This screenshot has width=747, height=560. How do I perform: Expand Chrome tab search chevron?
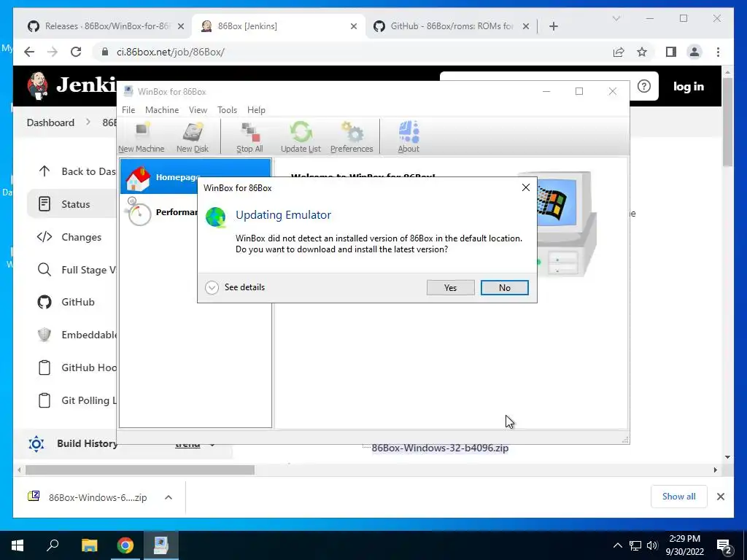[616, 18]
